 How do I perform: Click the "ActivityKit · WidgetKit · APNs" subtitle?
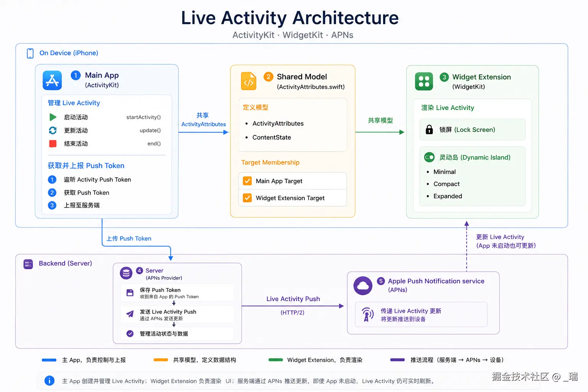pyautogui.click(x=293, y=35)
